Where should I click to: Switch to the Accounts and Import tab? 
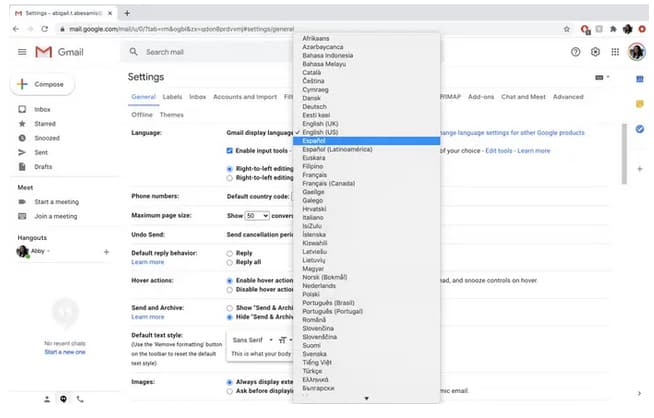[x=245, y=97]
